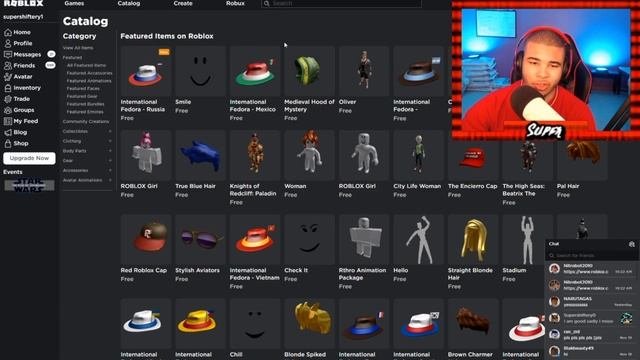Select Community Creations category

pos(86,122)
